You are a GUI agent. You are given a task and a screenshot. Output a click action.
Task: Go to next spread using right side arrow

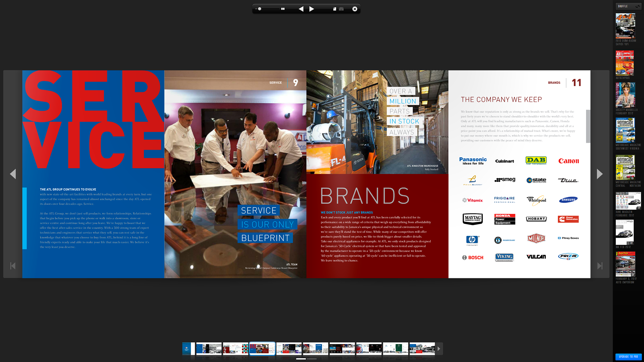pyautogui.click(x=600, y=174)
